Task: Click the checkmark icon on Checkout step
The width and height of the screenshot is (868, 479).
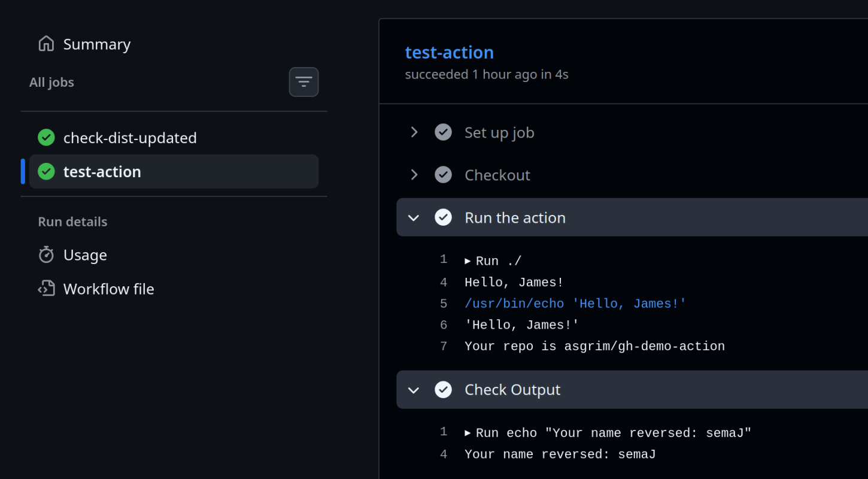Action: (x=443, y=174)
